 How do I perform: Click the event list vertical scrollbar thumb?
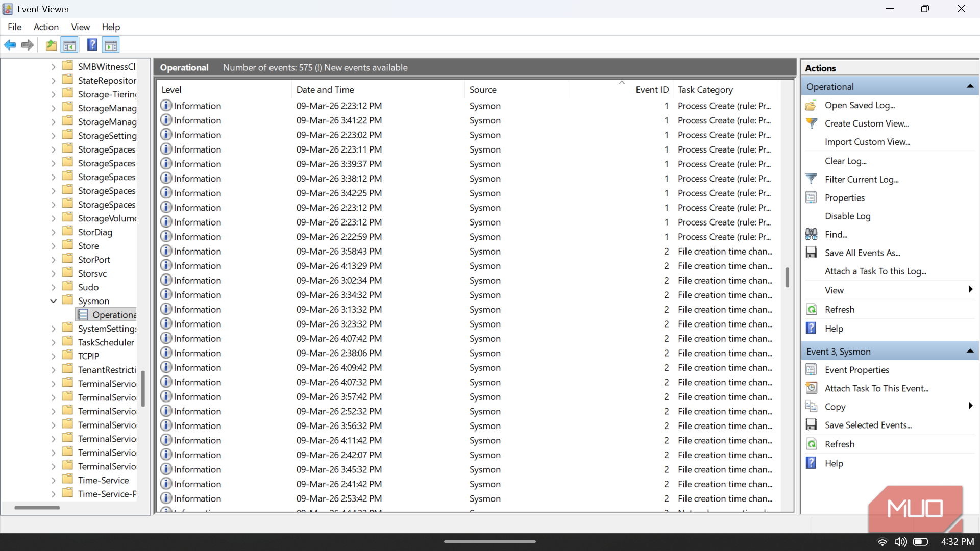(x=787, y=277)
